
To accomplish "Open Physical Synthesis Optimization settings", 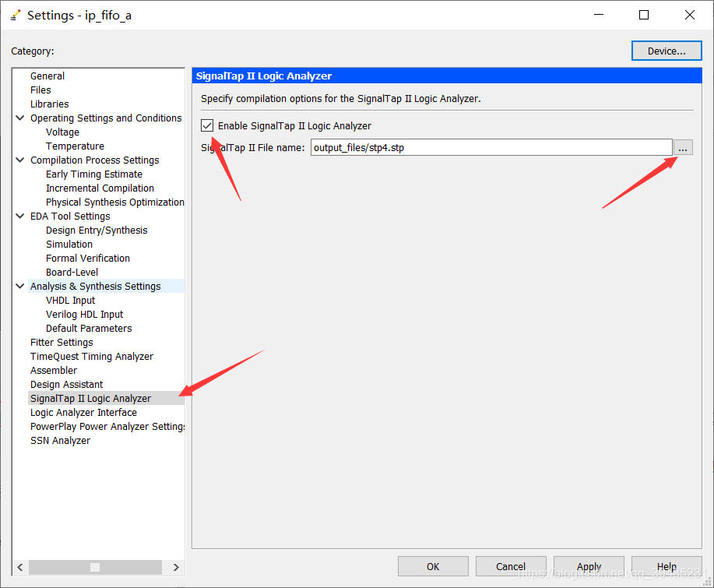I will click(x=114, y=202).
